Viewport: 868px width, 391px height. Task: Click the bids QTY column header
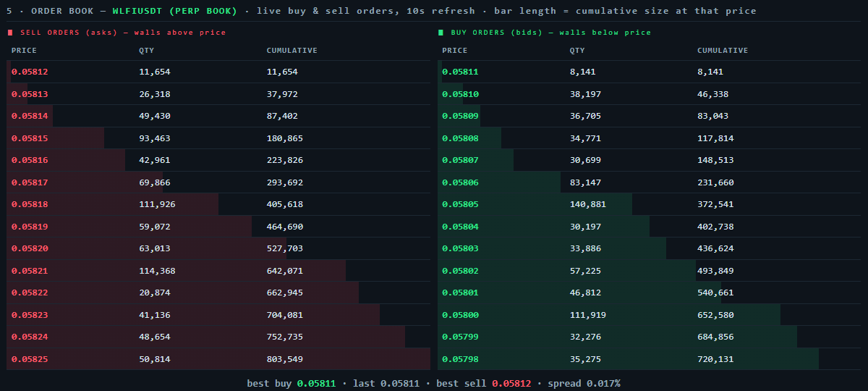point(578,51)
